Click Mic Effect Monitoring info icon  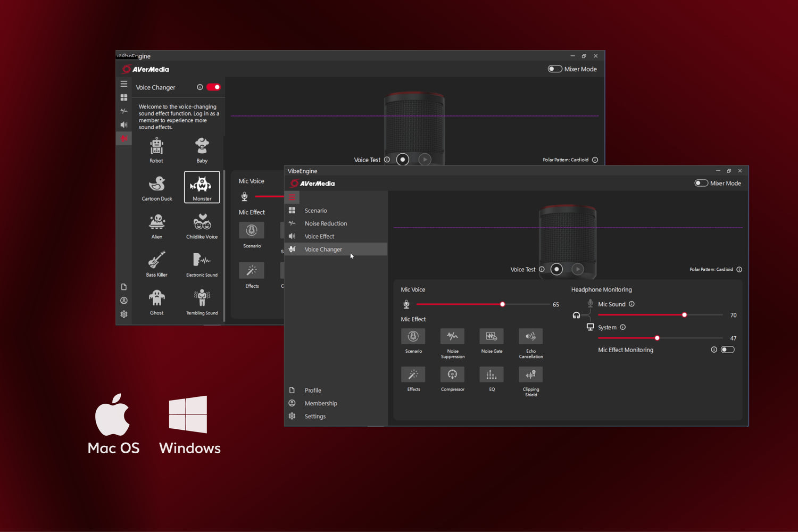point(714,350)
